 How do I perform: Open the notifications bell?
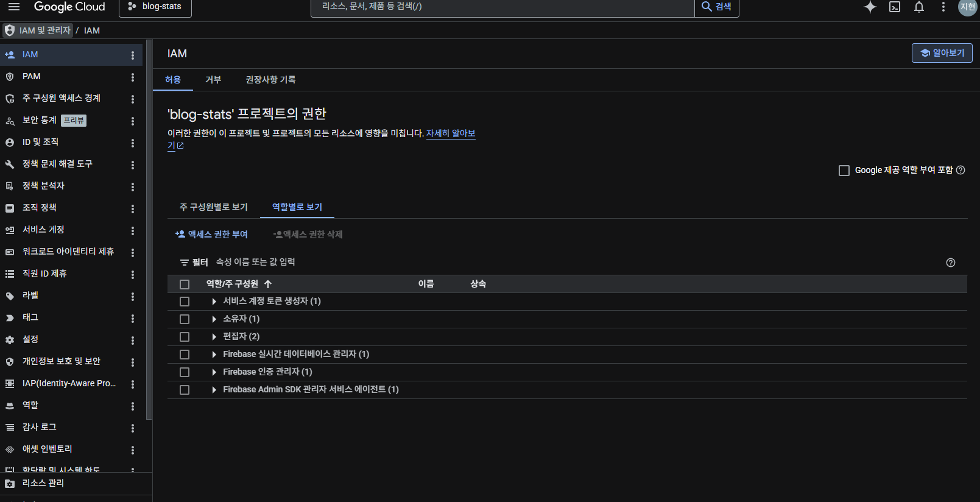919,7
